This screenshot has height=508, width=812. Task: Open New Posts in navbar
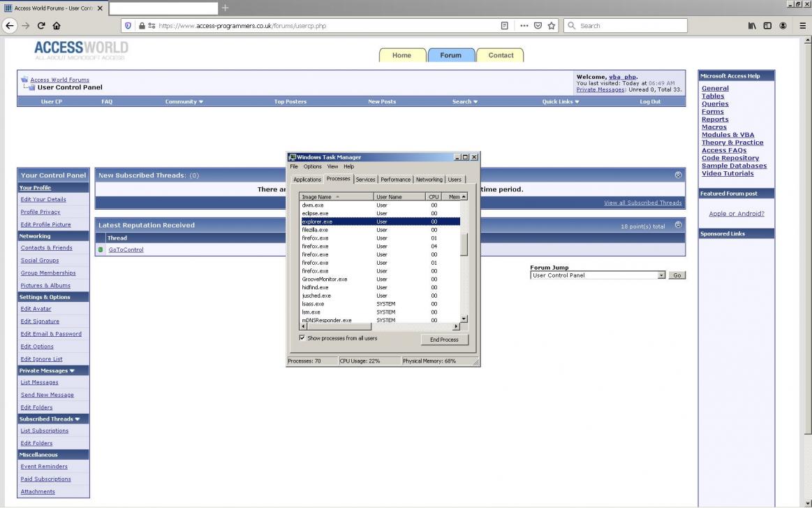coord(382,101)
